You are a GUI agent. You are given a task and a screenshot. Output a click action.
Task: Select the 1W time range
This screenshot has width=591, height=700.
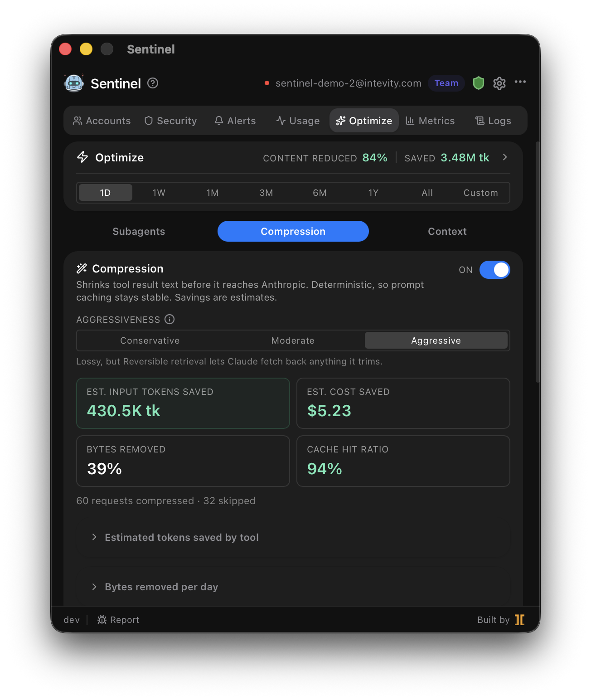[x=159, y=193]
